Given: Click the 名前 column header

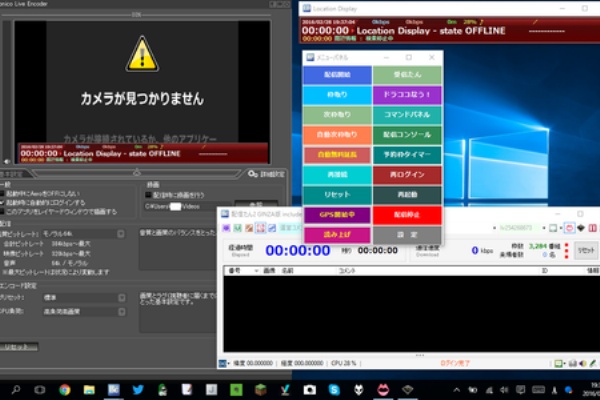Looking at the screenshot, I should pyautogui.click(x=287, y=271).
